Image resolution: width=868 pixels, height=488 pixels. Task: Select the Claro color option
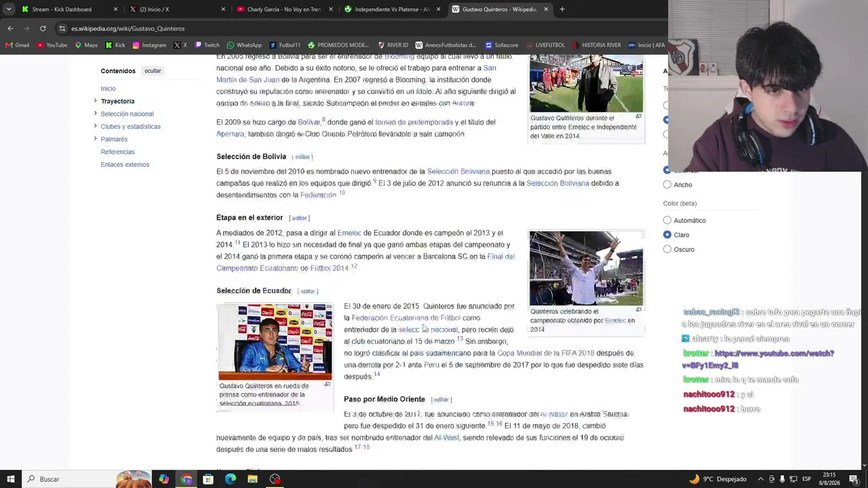[667, 235]
